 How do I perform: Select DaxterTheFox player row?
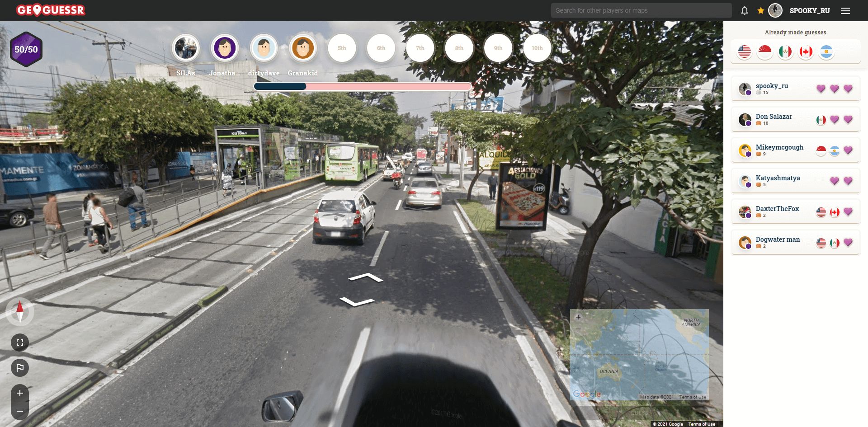point(795,211)
